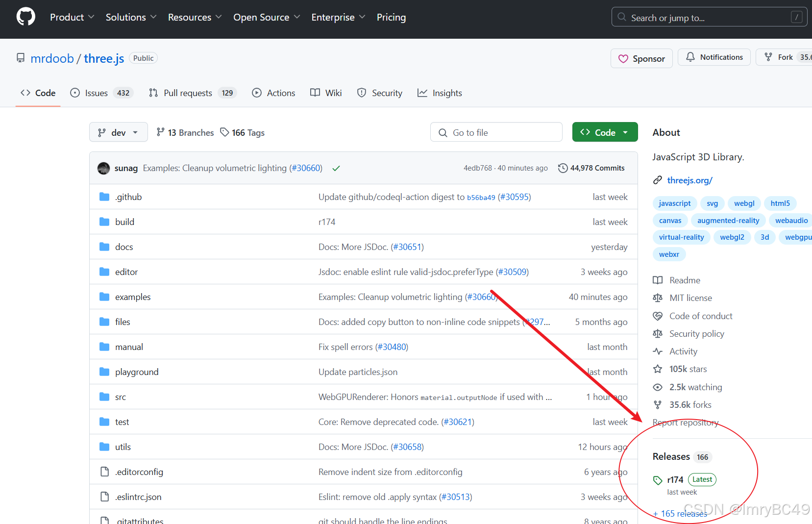Click the .editorconfig file icon
This screenshot has height=524, width=812.
coord(104,472)
